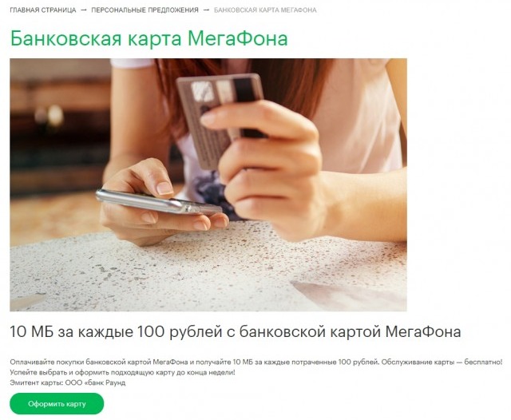Open the ГЛАВНАЯ СТРАНИЦА breadcrumb link
The image size is (511, 420).
click(43, 10)
